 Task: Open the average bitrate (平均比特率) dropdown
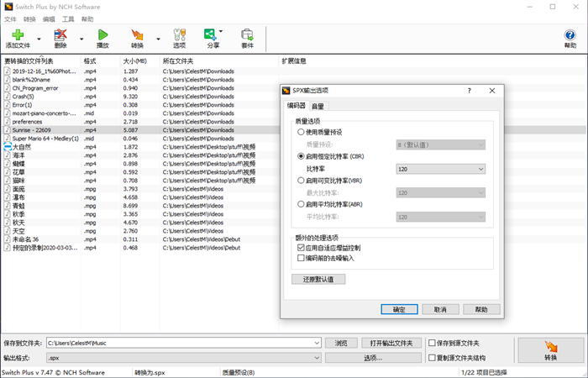pyautogui.click(x=441, y=217)
